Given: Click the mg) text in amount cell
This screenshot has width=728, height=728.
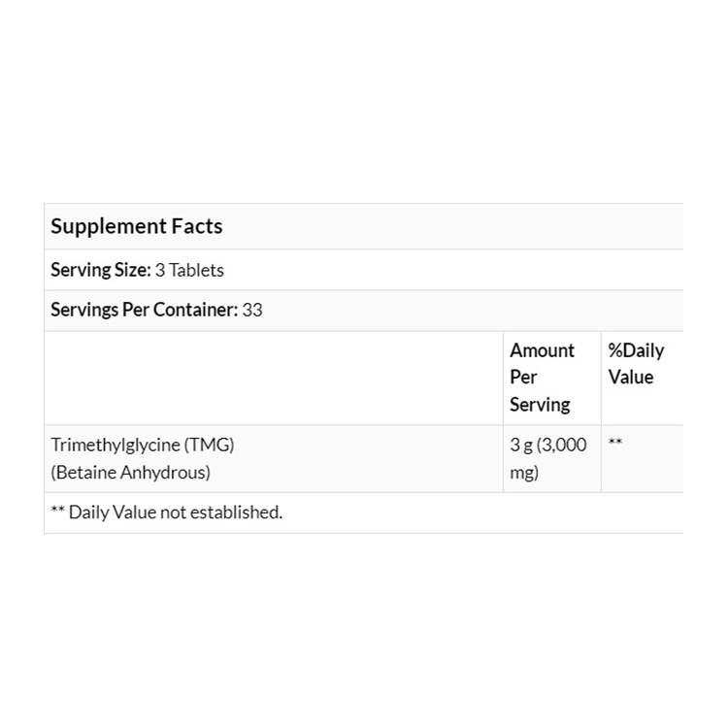Looking at the screenshot, I should 524,473.
